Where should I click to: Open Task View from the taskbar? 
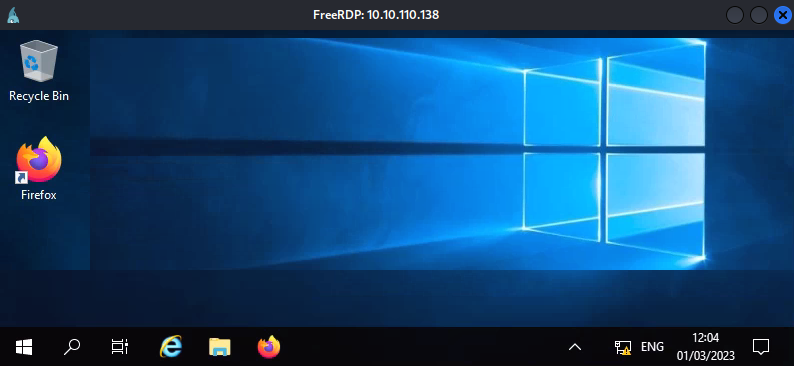coord(120,347)
